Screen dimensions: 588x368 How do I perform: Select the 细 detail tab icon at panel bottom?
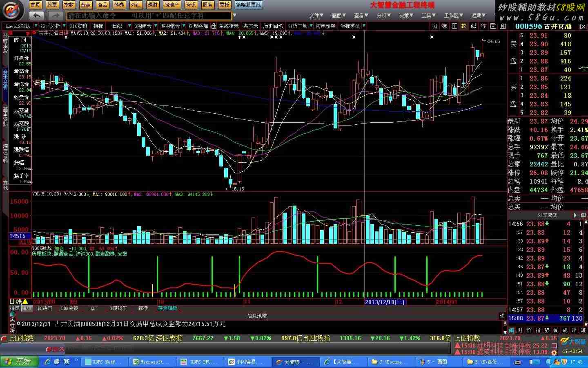(511, 330)
